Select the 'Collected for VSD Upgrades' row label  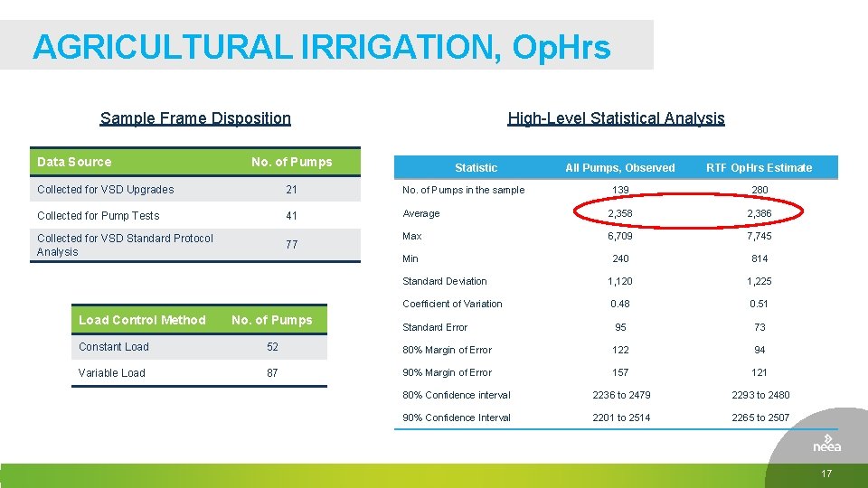point(105,189)
